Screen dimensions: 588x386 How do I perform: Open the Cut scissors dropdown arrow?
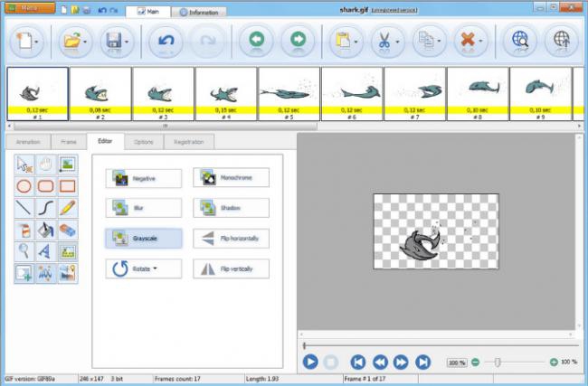(x=397, y=42)
